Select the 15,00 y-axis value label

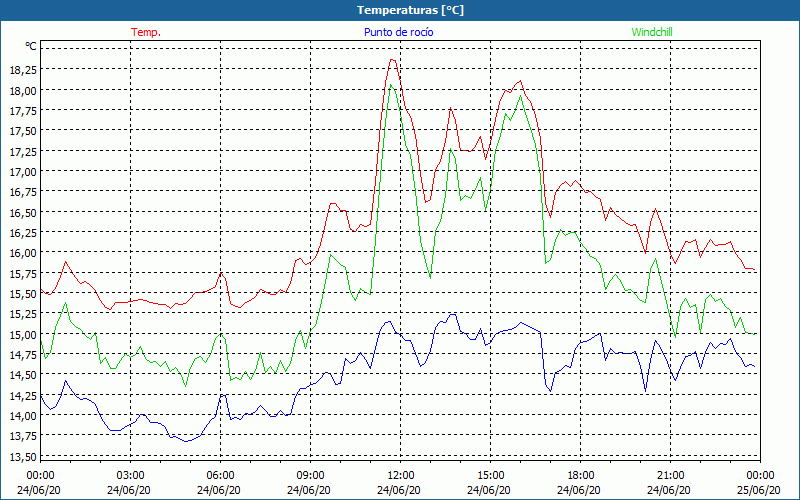[22, 335]
